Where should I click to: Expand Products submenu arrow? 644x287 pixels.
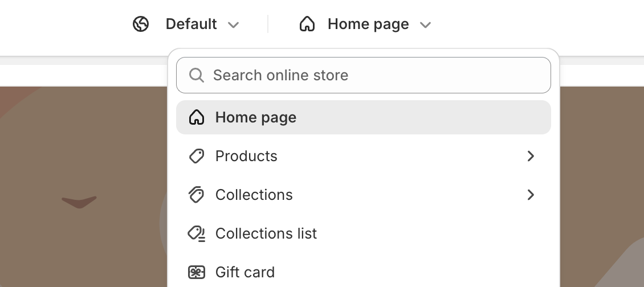click(531, 156)
